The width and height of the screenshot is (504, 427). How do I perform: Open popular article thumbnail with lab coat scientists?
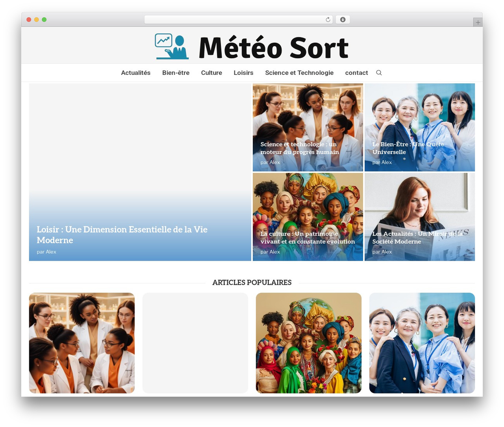(82, 343)
